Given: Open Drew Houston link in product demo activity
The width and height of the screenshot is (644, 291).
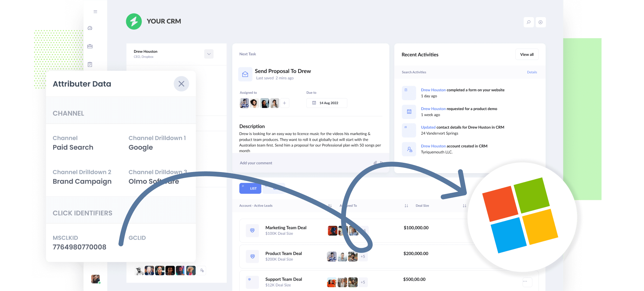Looking at the screenshot, I should (433, 109).
